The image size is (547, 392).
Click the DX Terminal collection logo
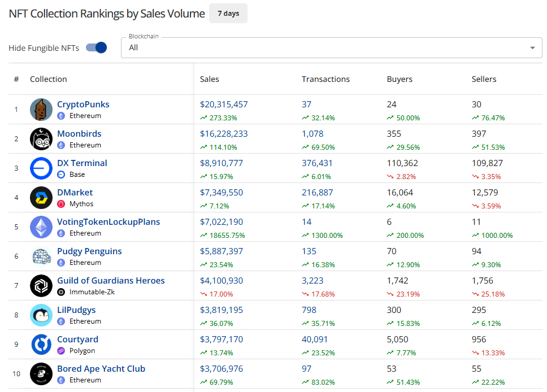tap(41, 168)
